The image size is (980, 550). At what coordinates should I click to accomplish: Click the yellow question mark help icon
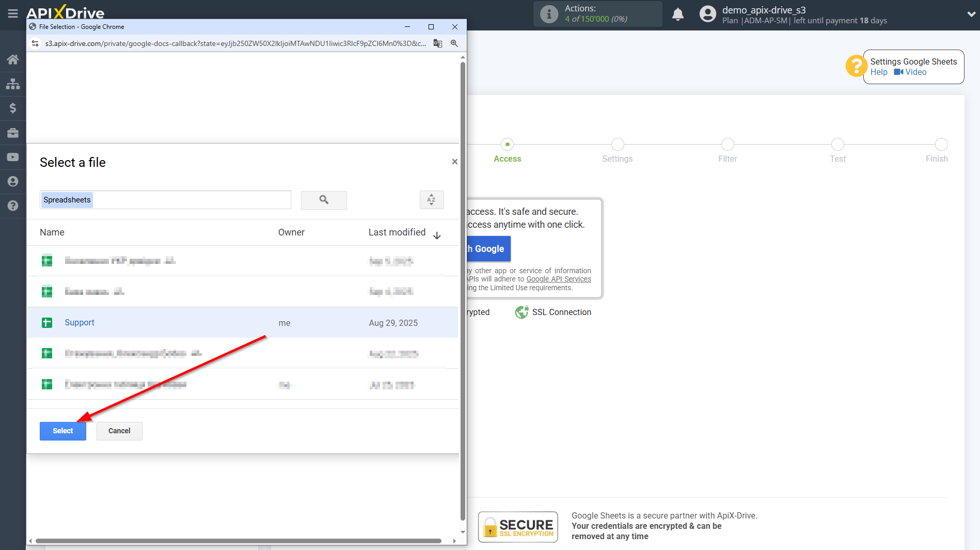856,66
